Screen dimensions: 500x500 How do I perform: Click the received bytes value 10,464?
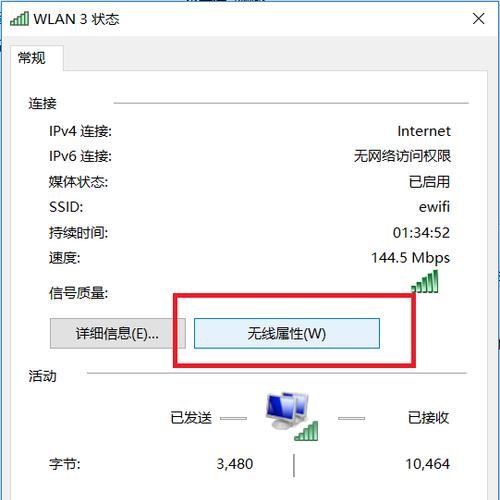[428, 464]
